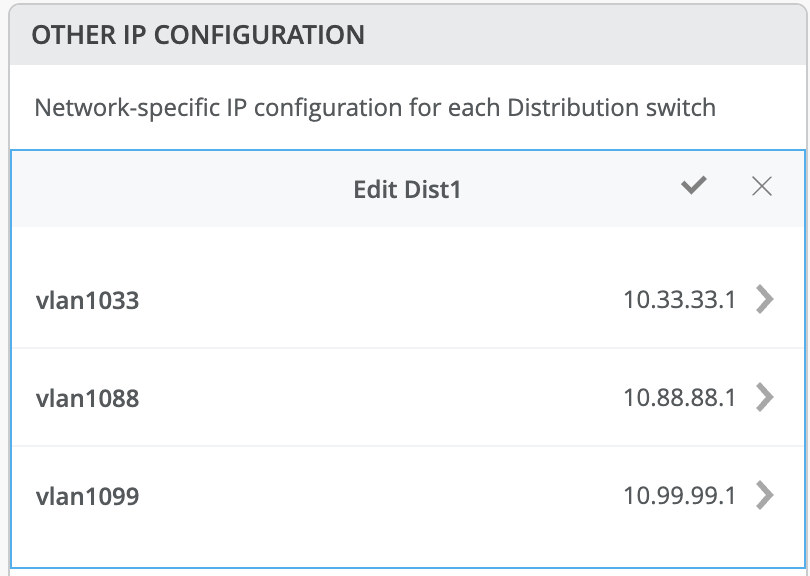The height and width of the screenshot is (576, 810).
Task: Select the vlan1088 label
Action: (x=87, y=398)
